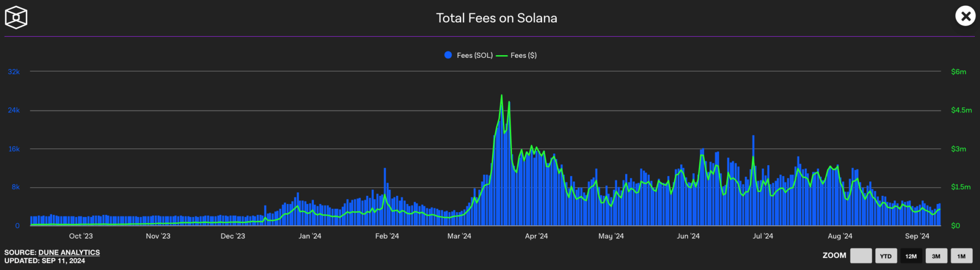
Task: Set zoom range to YTD
Action: click(x=886, y=256)
